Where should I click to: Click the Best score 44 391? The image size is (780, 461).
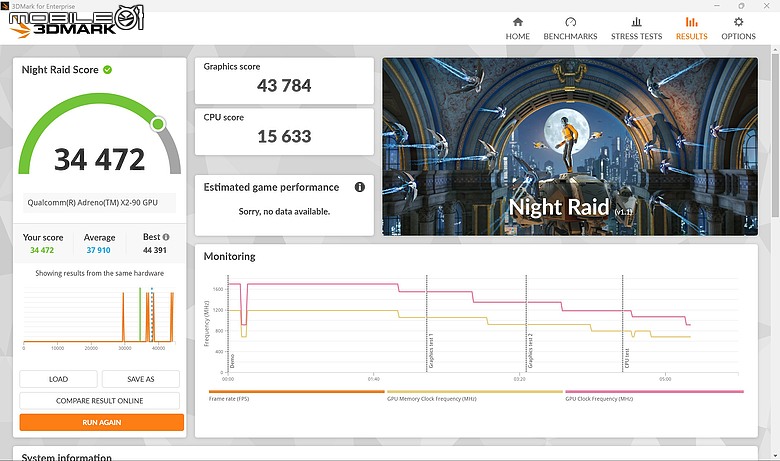[155, 250]
